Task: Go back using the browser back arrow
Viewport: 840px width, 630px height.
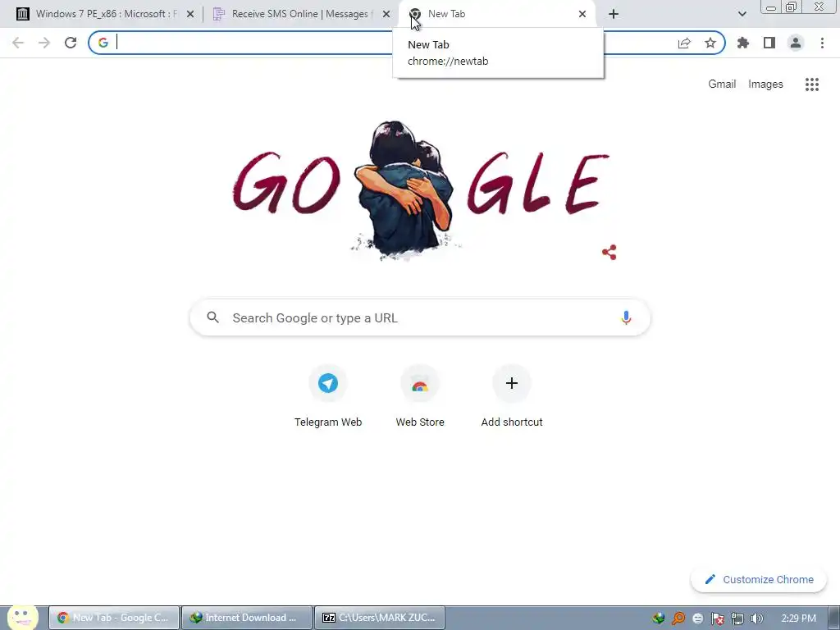Action: (x=18, y=43)
